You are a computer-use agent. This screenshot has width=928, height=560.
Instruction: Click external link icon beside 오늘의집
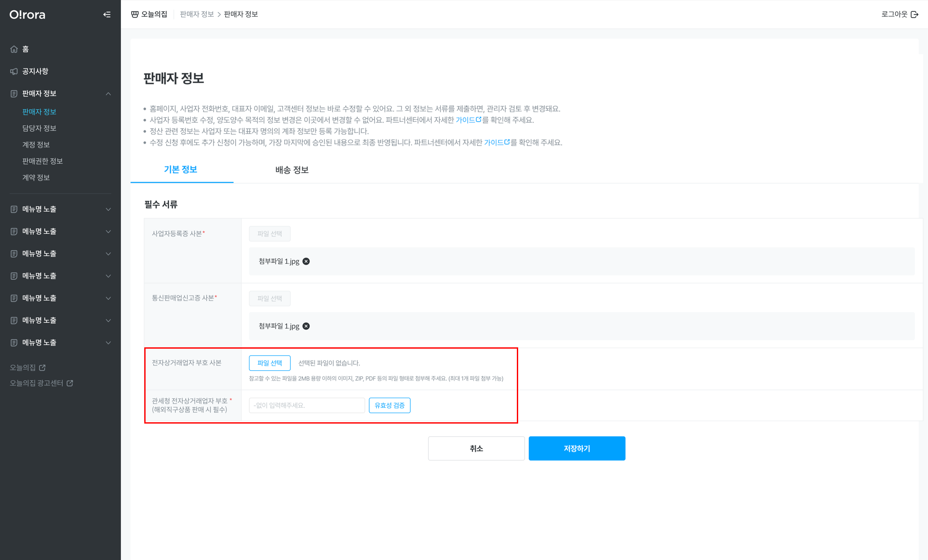click(42, 368)
